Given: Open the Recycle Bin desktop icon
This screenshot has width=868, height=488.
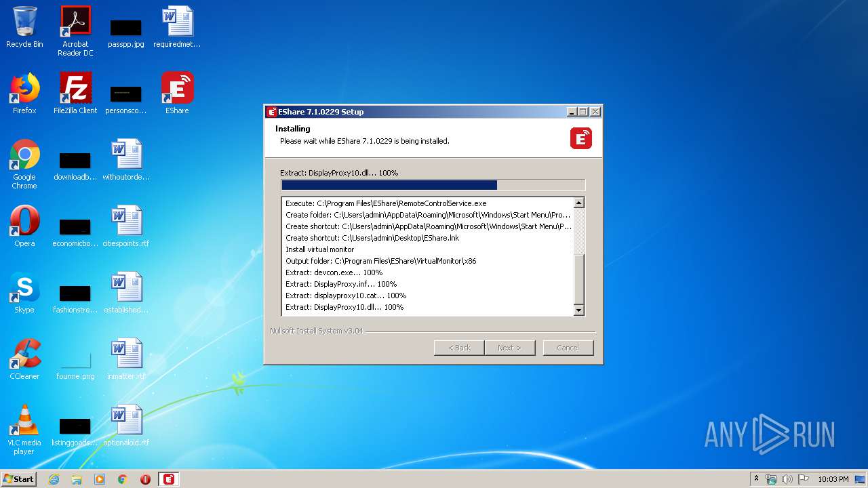Looking at the screenshot, I should pos(24,27).
